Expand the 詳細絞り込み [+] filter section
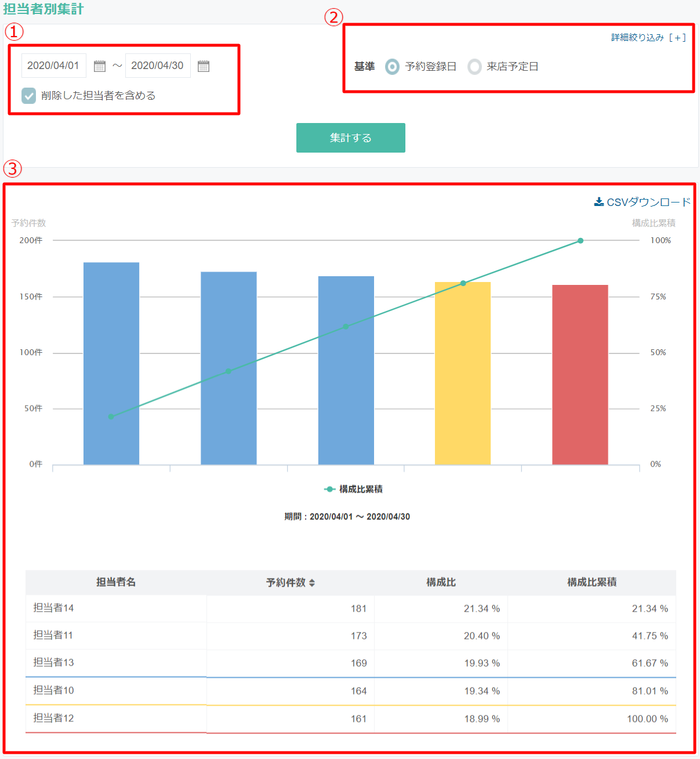The height and width of the screenshot is (759, 700). click(648, 38)
